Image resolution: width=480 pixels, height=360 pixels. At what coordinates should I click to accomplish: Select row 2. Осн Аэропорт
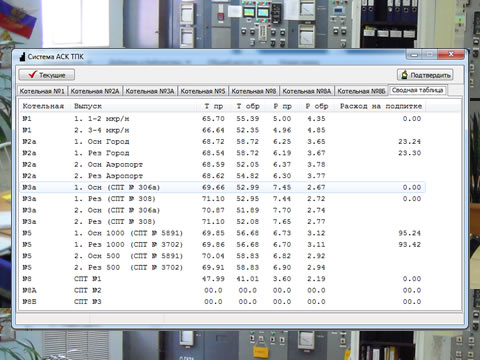pos(223,164)
